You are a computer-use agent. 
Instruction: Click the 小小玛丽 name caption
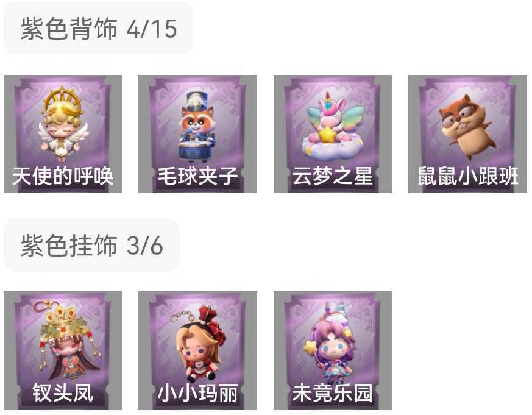click(x=198, y=392)
